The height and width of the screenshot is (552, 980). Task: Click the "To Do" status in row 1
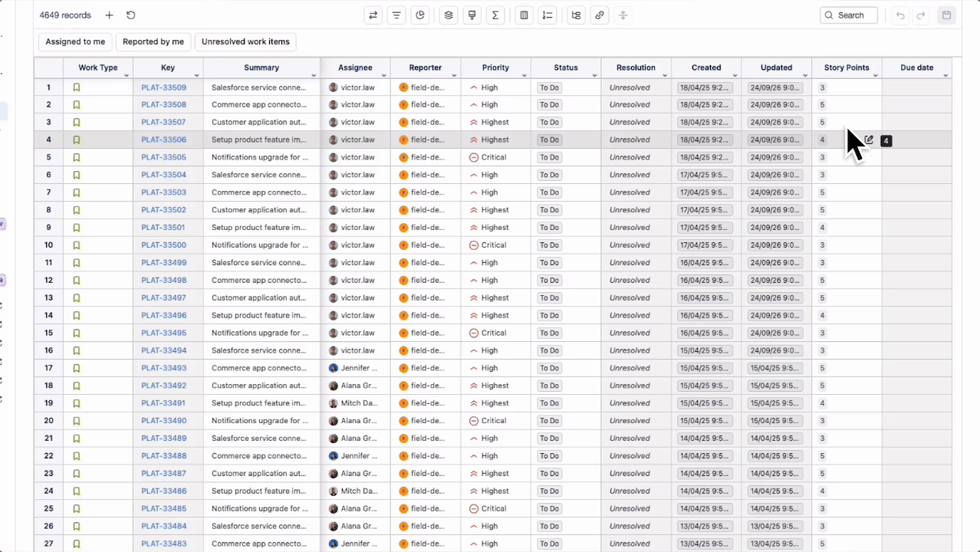549,87
